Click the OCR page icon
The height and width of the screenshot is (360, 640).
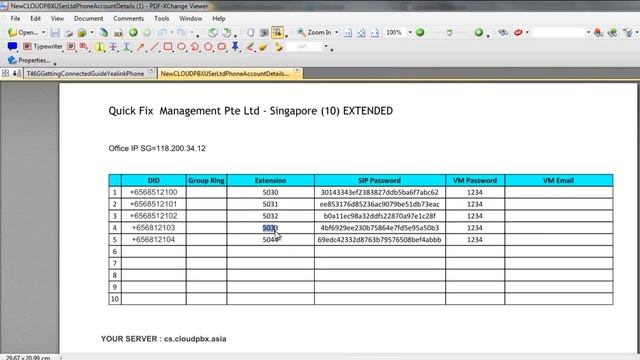pyautogui.click(x=118, y=33)
